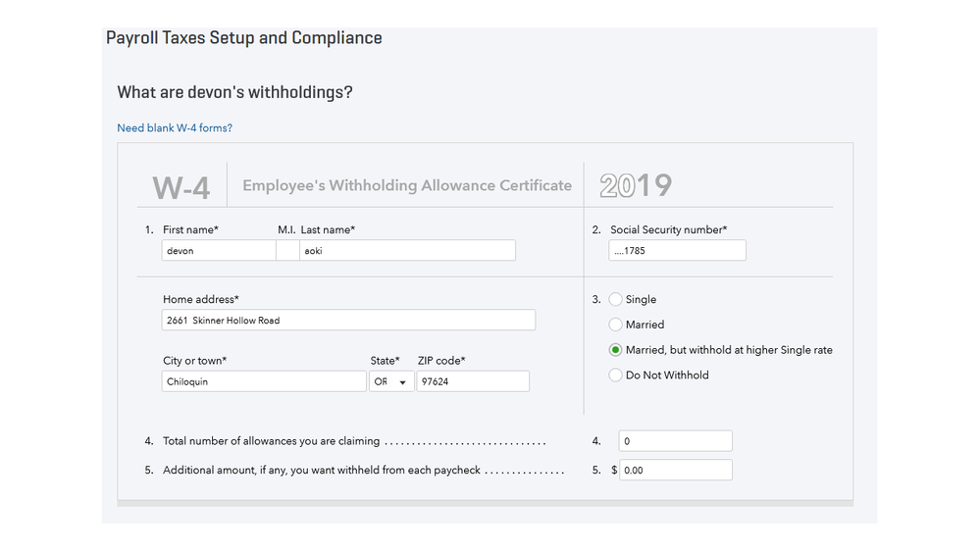Focus the M.I. middle initial field
This screenshot has width=980, height=551.
(x=287, y=251)
